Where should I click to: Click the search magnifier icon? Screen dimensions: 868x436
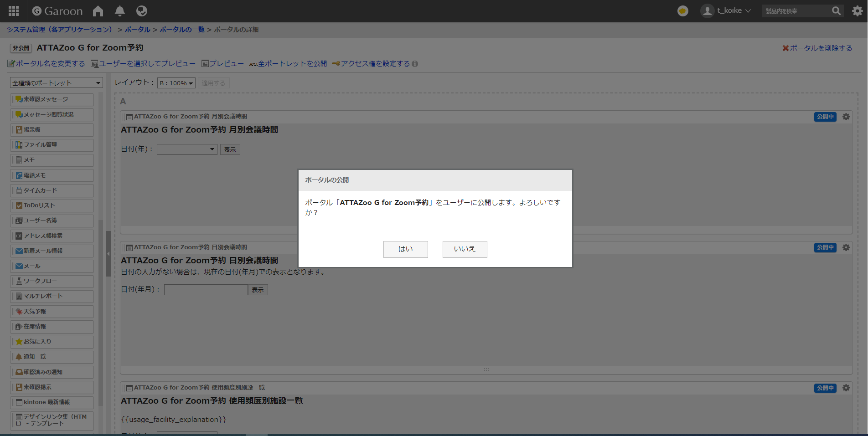(x=836, y=11)
